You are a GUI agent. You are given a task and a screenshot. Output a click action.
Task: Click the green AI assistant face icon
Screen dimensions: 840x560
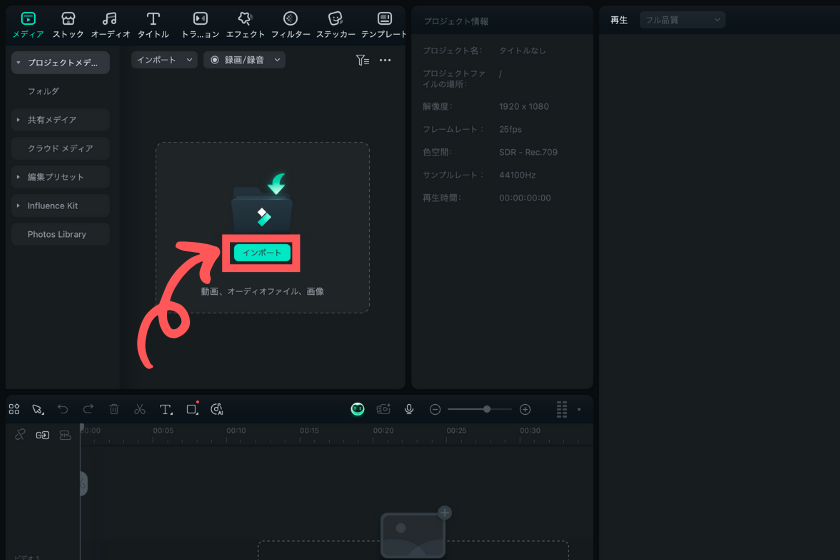click(x=357, y=409)
